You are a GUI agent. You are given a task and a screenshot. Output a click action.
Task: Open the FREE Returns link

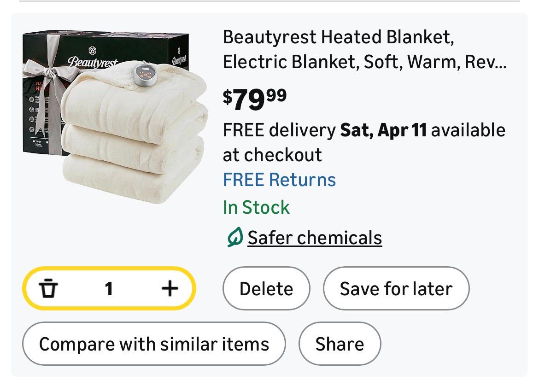pyautogui.click(x=279, y=180)
